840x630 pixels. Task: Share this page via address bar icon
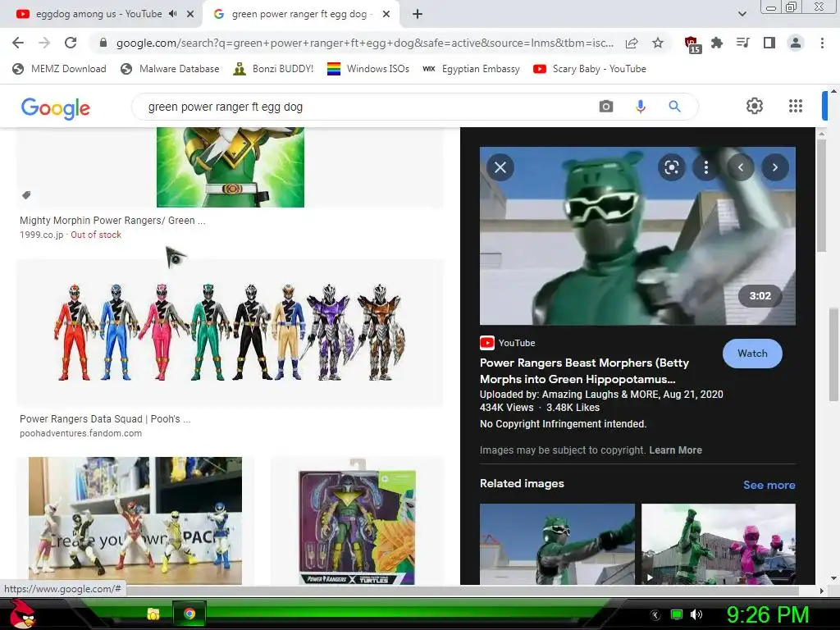click(632, 43)
